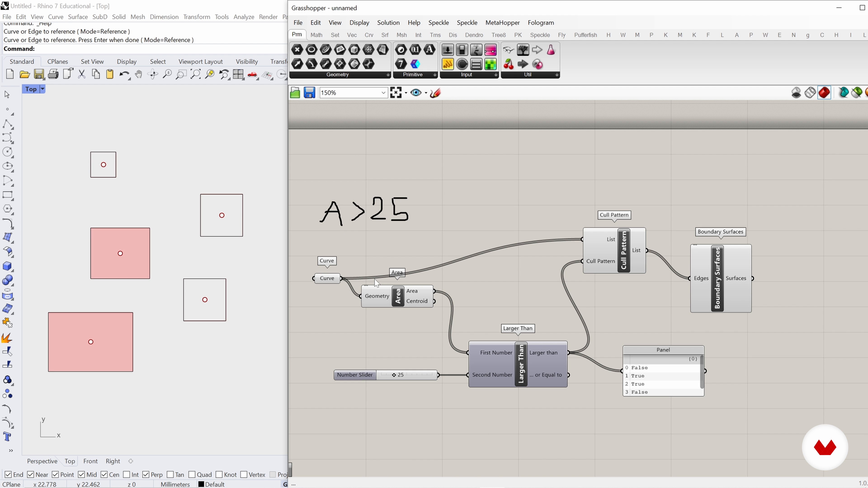Viewport: 868px width, 488px height.
Task: Click the Zoom Extents icon on Grasshopper canvas toolbar
Action: click(396, 93)
